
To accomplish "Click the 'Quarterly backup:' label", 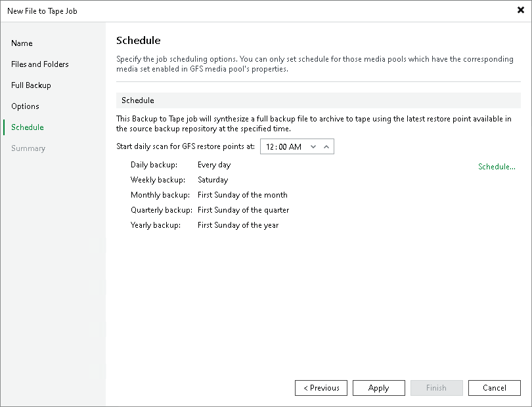I will (x=162, y=210).
